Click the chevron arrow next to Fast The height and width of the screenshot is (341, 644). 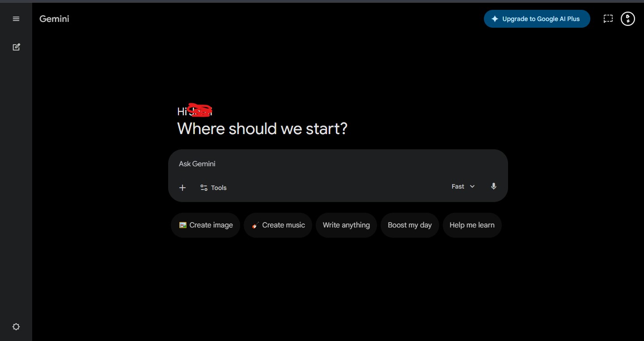pos(472,186)
